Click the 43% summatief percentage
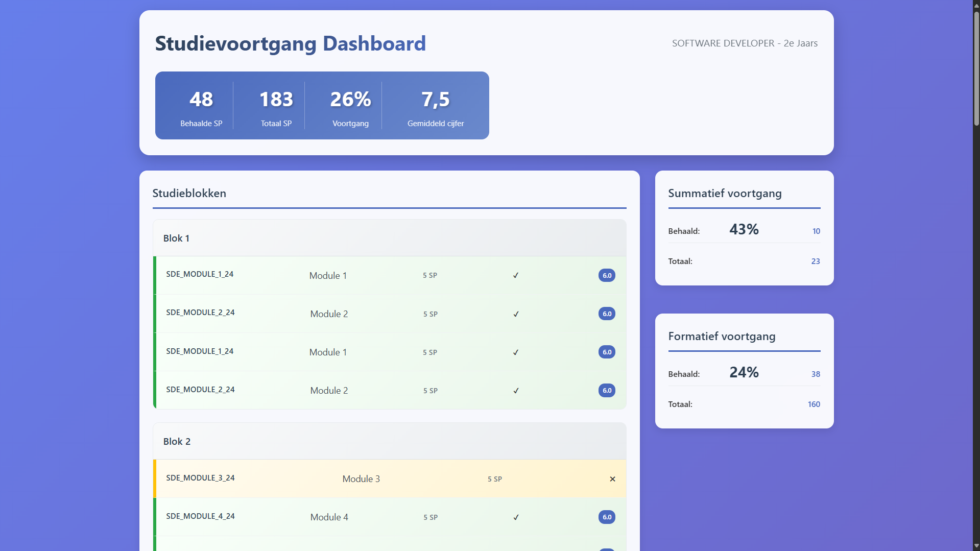The image size is (980, 551). (x=744, y=229)
